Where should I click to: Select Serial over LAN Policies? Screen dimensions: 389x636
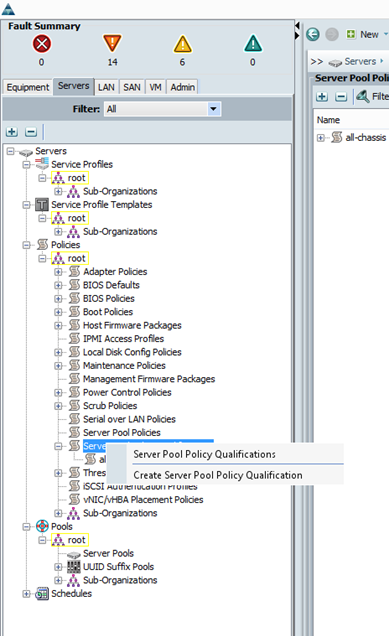pyautogui.click(x=129, y=419)
